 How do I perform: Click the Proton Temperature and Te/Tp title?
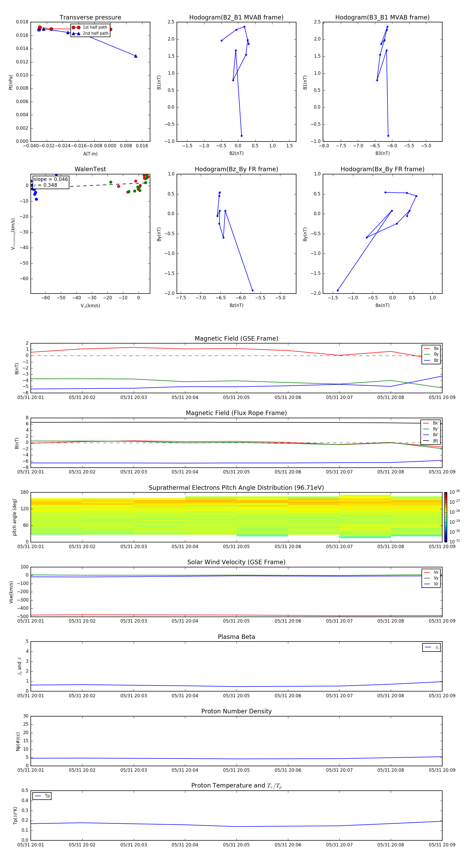point(236,786)
